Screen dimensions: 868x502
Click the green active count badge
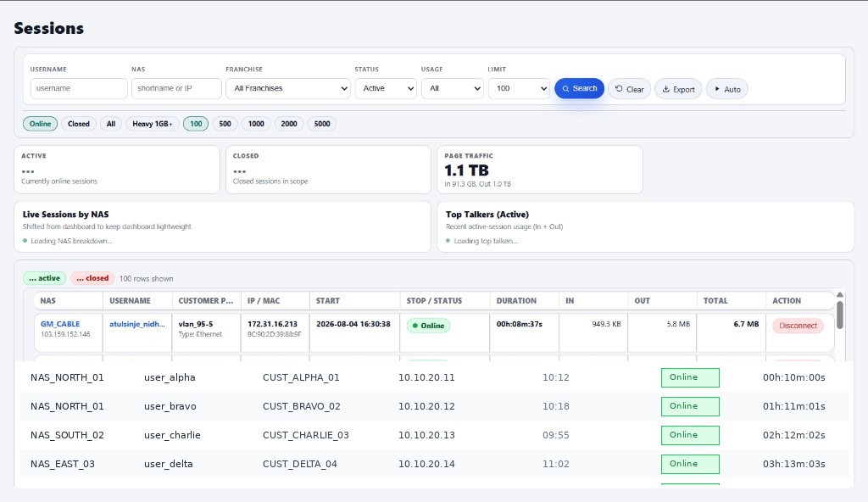pos(44,278)
